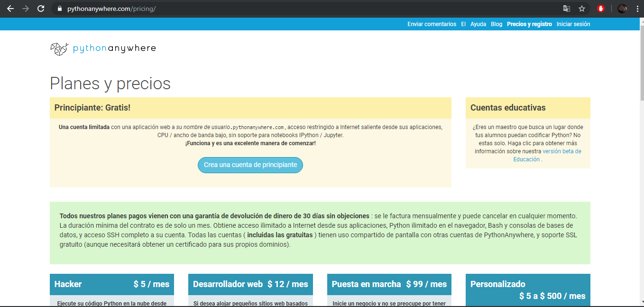The image size is (644, 307).
Task: Open Blog in the top navigation
Action: click(497, 24)
